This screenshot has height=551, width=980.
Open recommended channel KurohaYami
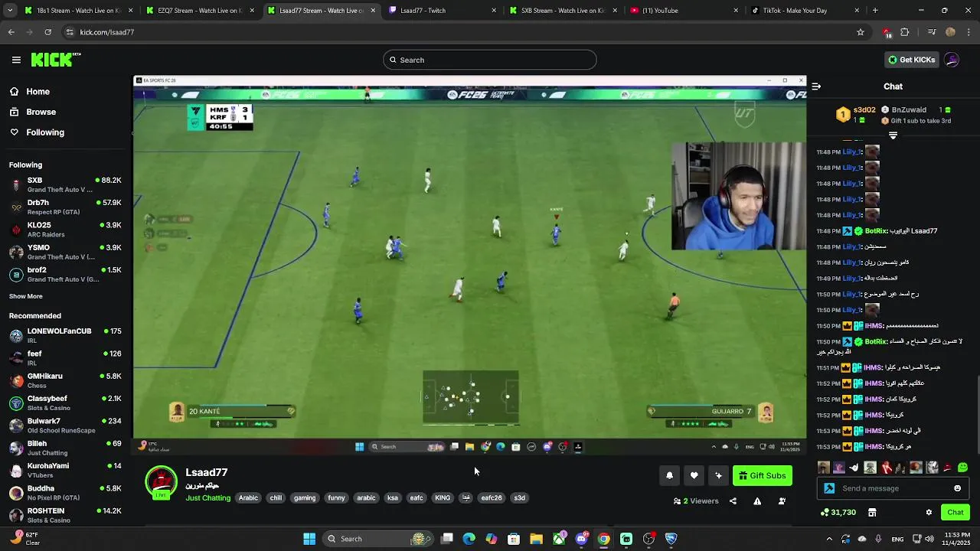(66, 470)
